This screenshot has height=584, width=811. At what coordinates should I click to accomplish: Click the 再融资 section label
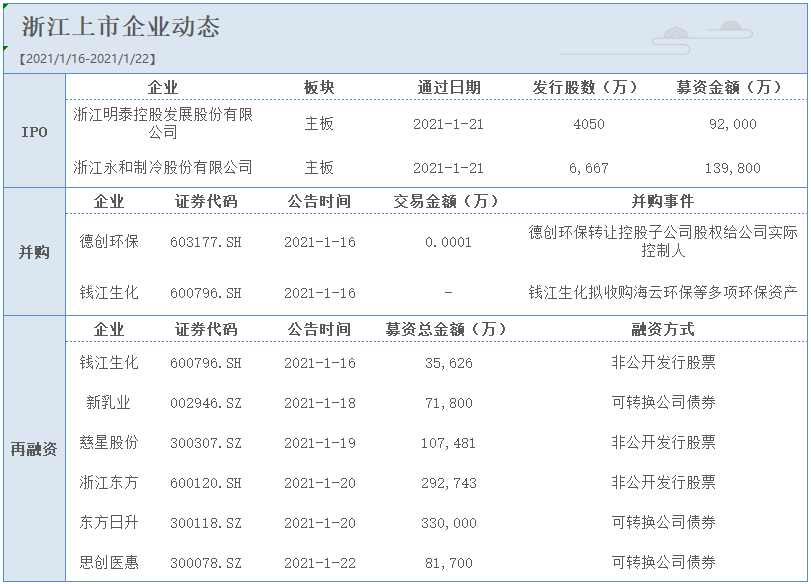(x=34, y=449)
